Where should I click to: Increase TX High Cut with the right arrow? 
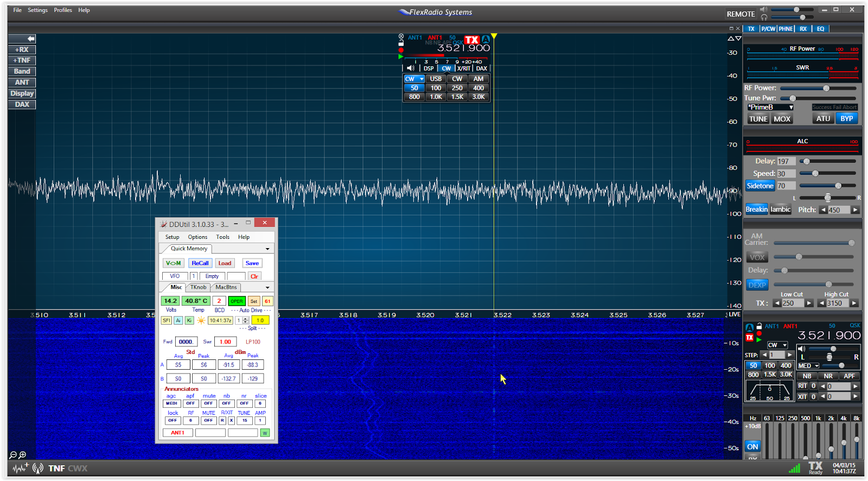point(854,303)
